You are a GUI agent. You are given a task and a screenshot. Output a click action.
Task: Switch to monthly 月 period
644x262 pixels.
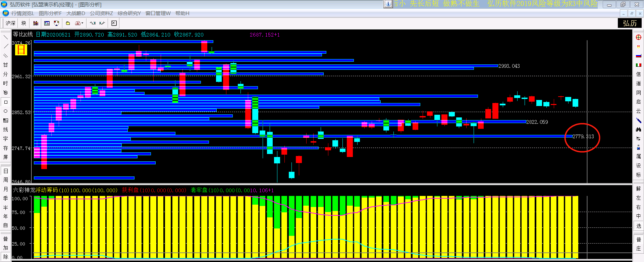coord(6,189)
